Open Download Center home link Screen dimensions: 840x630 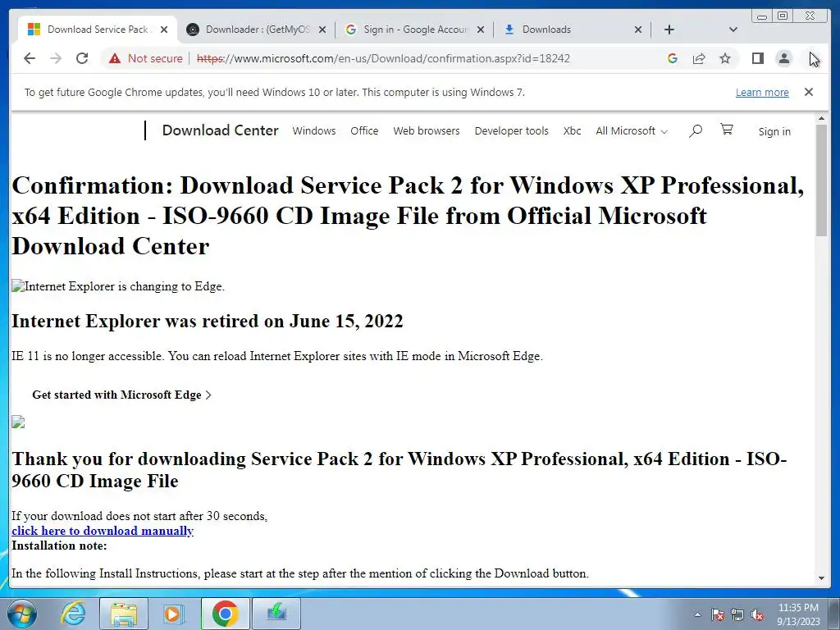click(x=220, y=130)
